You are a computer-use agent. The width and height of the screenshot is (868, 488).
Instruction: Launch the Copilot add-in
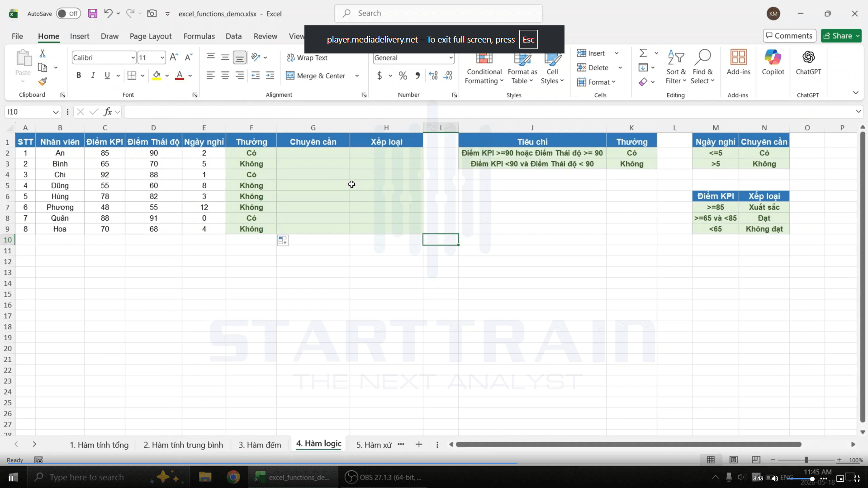tap(773, 62)
